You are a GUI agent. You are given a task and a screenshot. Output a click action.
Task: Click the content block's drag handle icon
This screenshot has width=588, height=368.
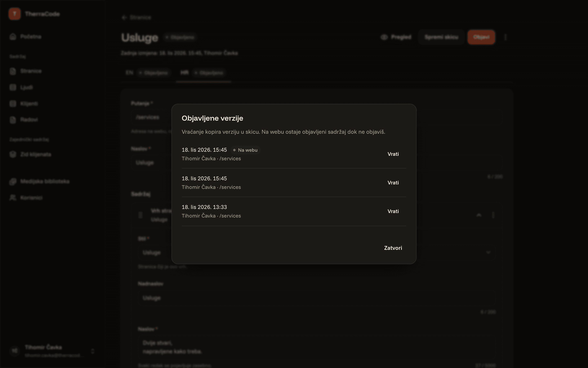coord(140,215)
